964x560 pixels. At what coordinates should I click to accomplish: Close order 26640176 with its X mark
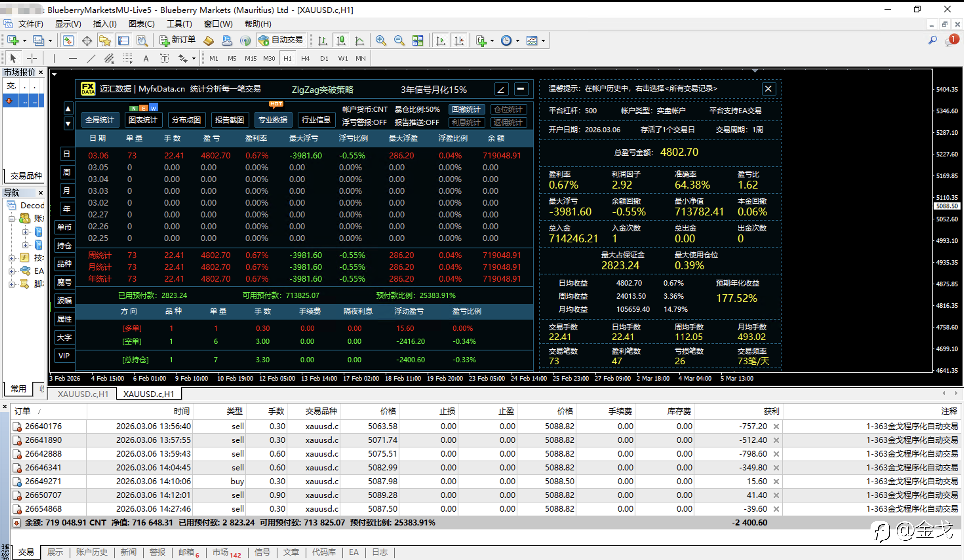click(776, 426)
